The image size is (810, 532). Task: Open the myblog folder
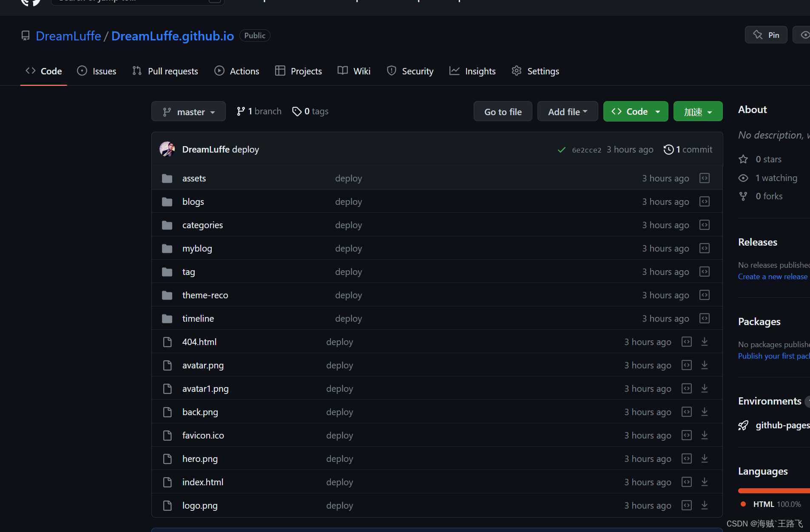coord(197,249)
